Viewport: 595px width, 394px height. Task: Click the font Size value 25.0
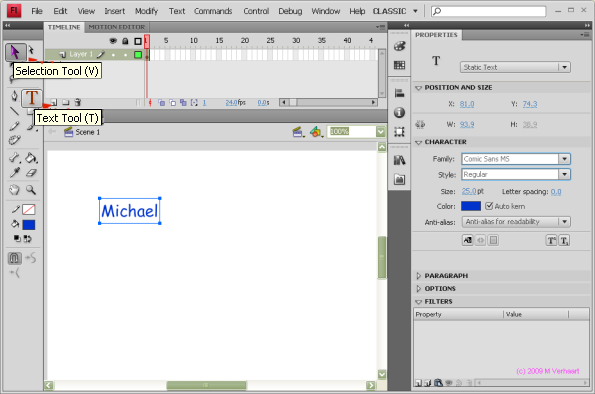click(469, 191)
